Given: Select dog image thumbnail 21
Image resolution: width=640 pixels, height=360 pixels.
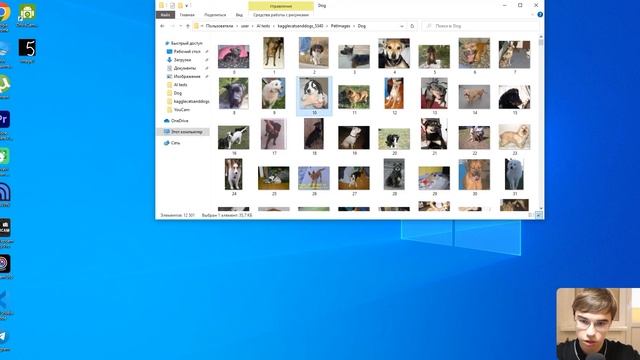Looking at the screenshot, I should pos(434,134).
